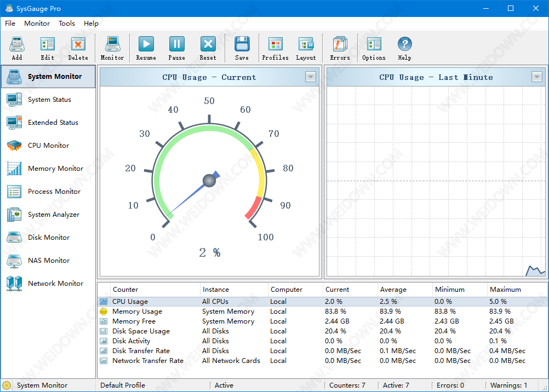Select the 'All Network Cards' cell

coord(231,360)
